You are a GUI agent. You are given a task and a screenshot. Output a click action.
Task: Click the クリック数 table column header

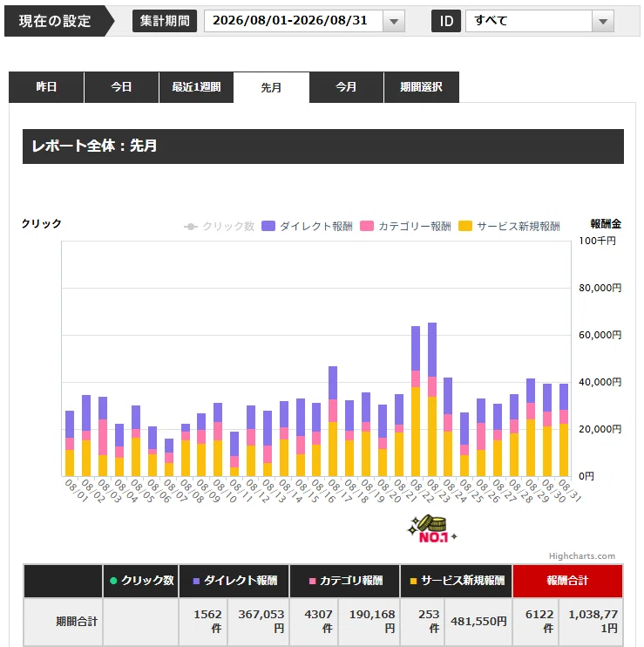140,581
